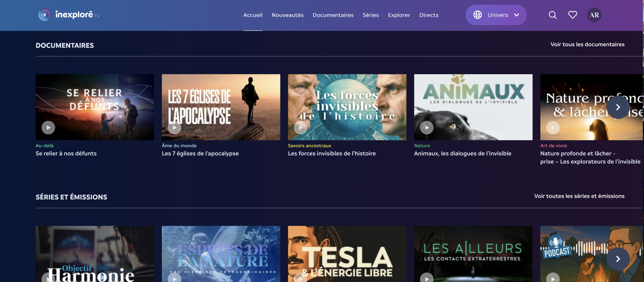Go to Nouveautés menu item
Image resolution: width=644 pixels, height=282 pixels.
(288, 15)
